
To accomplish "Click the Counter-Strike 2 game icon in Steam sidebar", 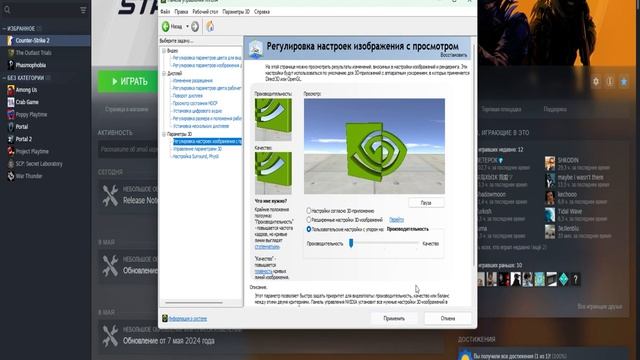I will point(11,40).
